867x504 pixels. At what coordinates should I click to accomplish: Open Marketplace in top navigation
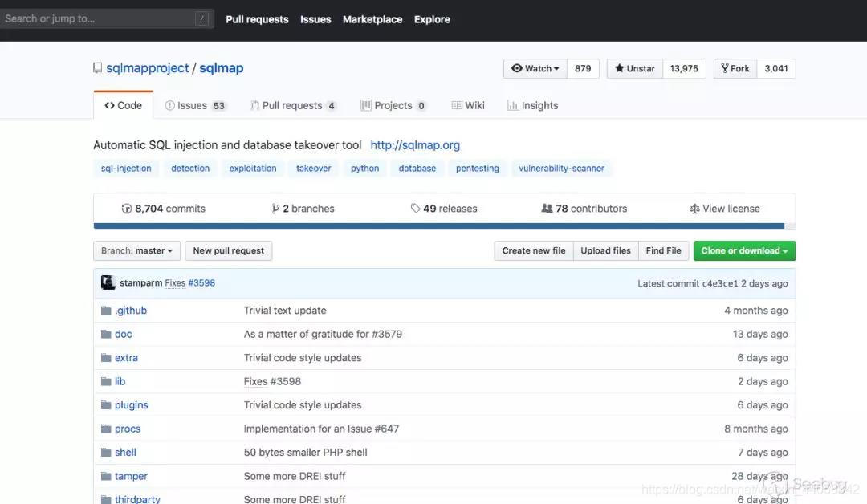[x=372, y=19]
